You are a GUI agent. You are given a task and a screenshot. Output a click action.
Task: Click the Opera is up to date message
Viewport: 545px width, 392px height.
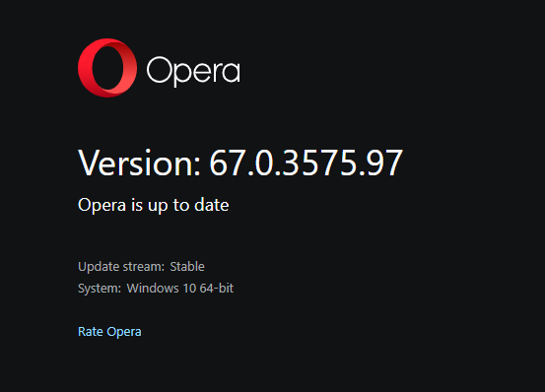154,205
